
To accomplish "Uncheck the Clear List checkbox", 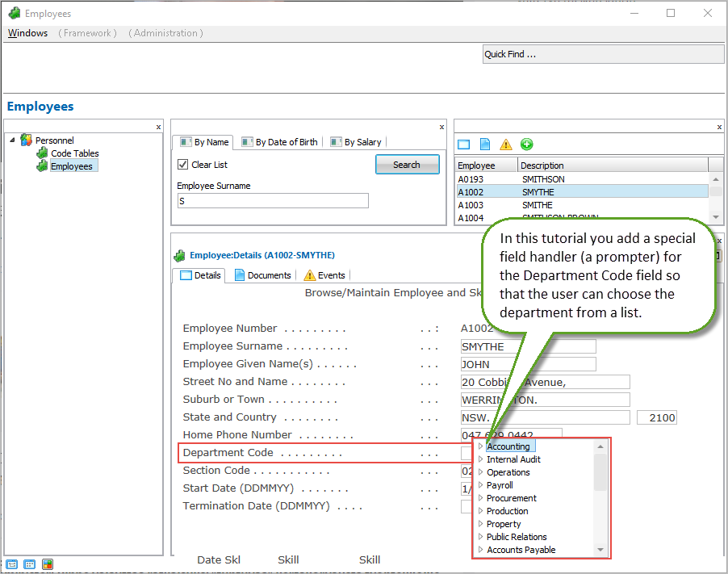I will (x=183, y=165).
